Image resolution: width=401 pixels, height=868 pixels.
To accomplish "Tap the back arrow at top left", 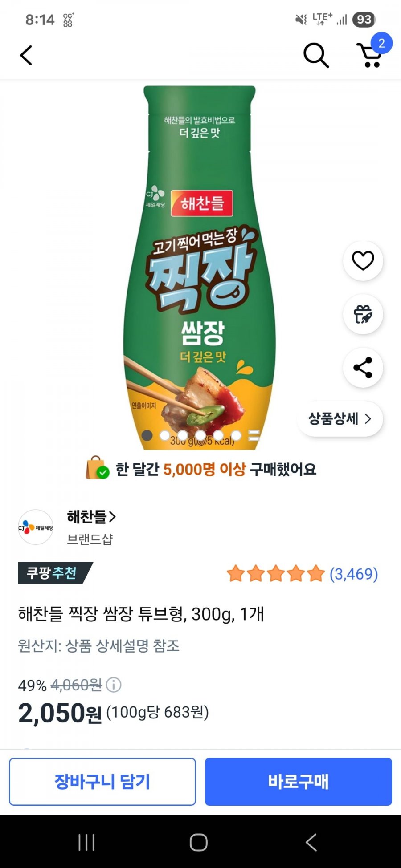I will (x=26, y=56).
